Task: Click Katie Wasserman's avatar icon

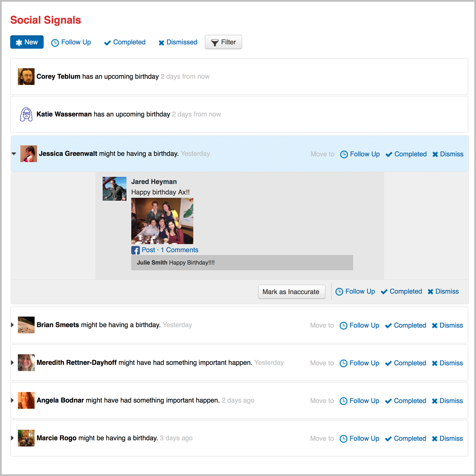Action: (x=26, y=114)
